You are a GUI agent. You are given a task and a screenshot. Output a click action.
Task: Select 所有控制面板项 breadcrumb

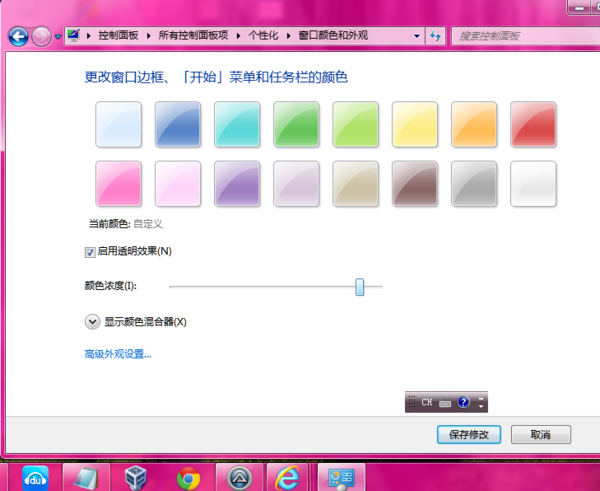193,36
